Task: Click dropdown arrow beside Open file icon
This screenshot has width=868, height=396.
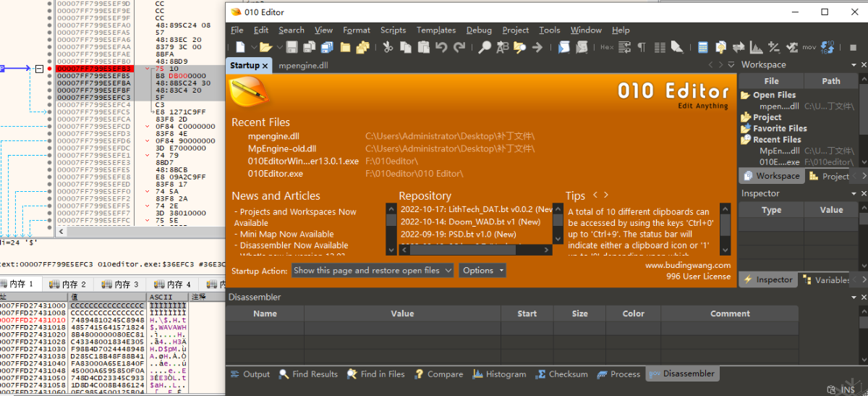Action: pyautogui.click(x=279, y=47)
